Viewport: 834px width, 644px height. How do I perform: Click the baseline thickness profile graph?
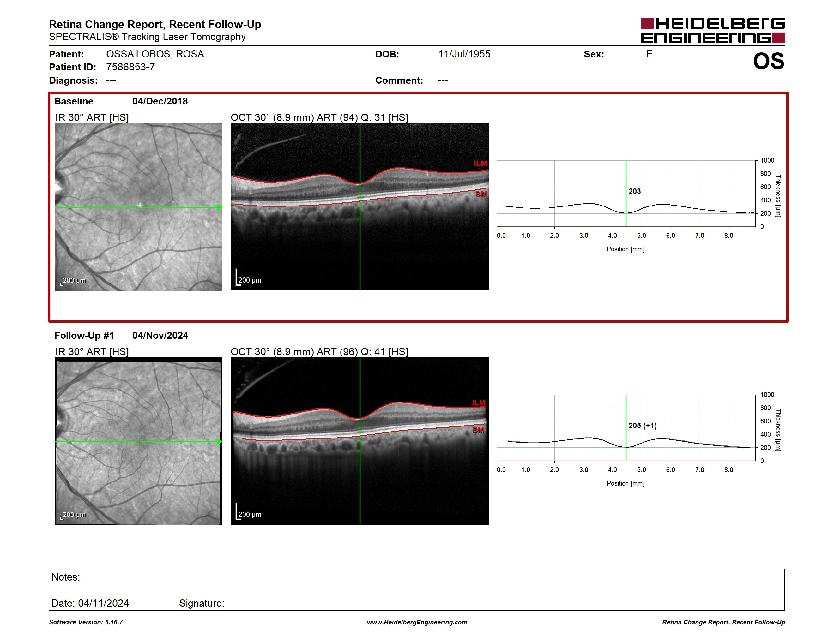[626, 194]
